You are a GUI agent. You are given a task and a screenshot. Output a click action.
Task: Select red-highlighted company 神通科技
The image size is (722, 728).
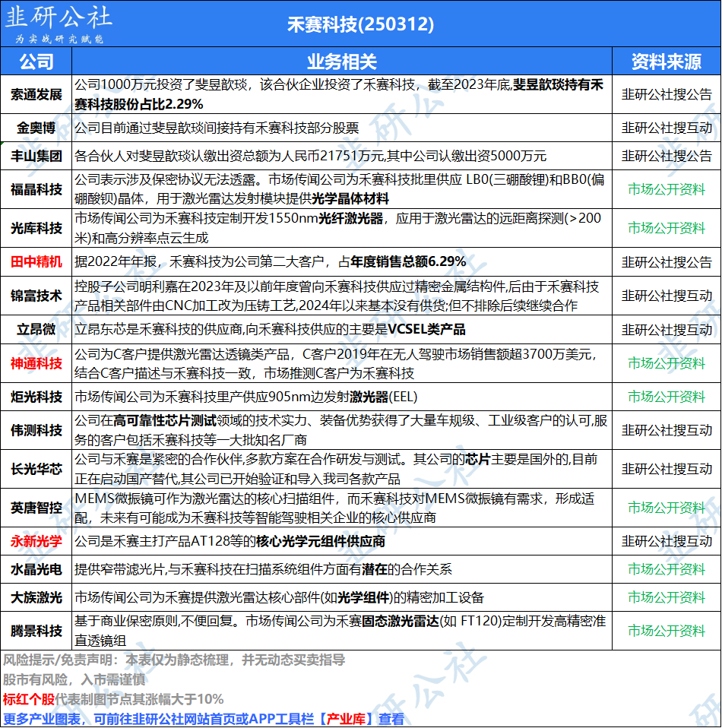[x=36, y=363]
